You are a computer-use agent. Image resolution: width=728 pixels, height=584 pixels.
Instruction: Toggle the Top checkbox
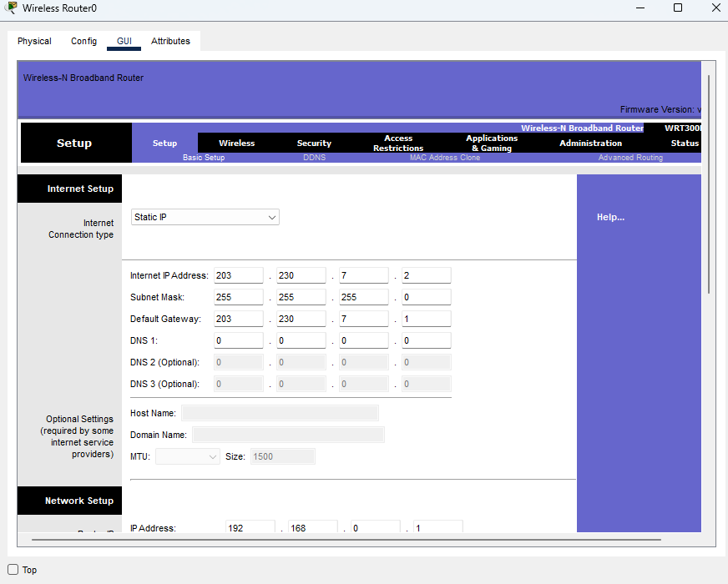pyautogui.click(x=13, y=569)
